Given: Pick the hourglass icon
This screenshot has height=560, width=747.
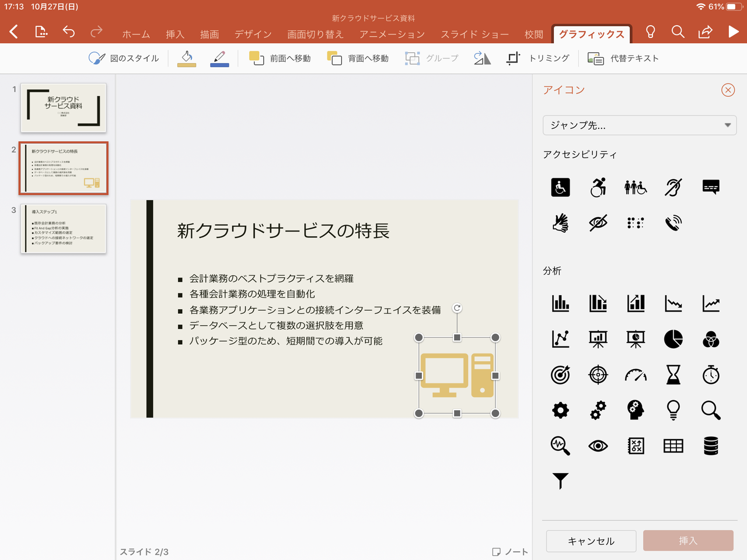Looking at the screenshot, I should point(673,375).
